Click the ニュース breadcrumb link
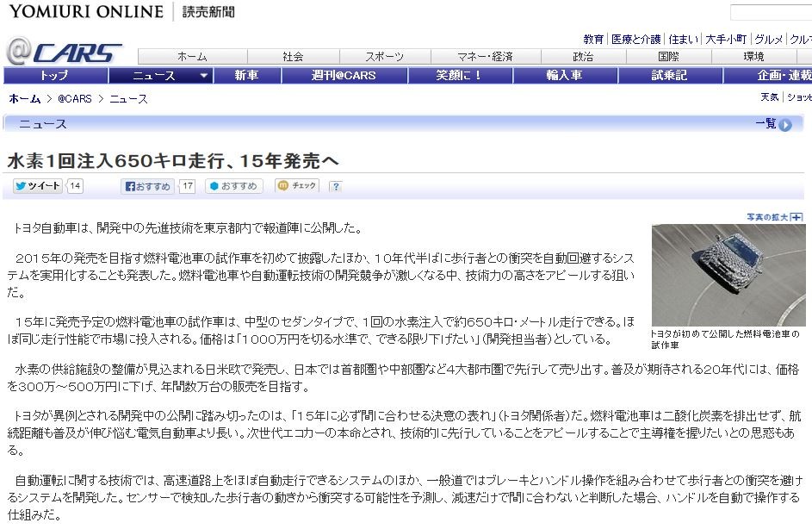The width and height of the screenshot is (812, 529). point(128,98)
